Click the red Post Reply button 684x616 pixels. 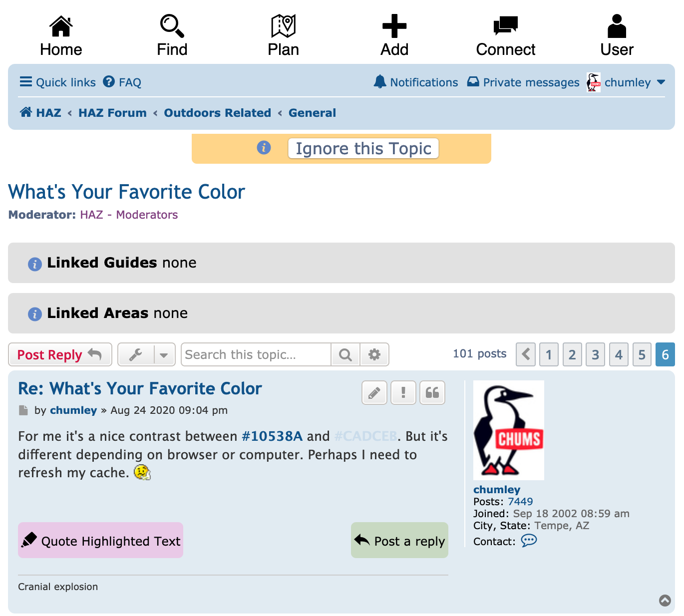coord(60,355)
